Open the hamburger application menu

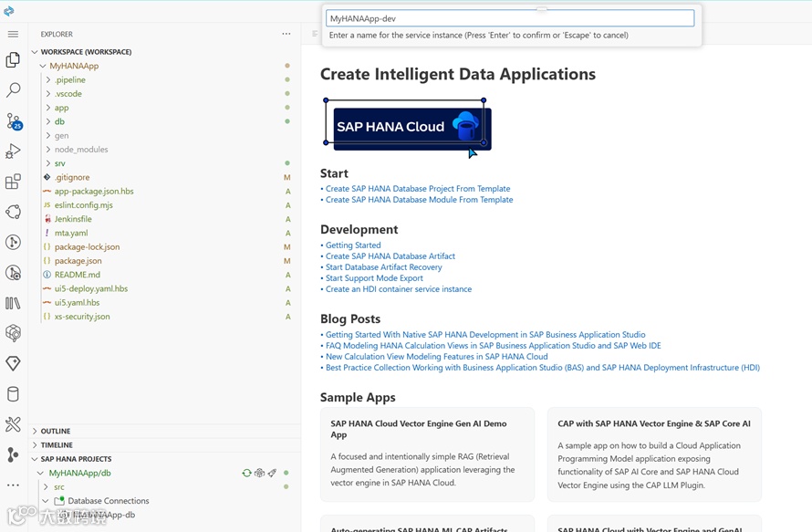click(x=13, y=34)
